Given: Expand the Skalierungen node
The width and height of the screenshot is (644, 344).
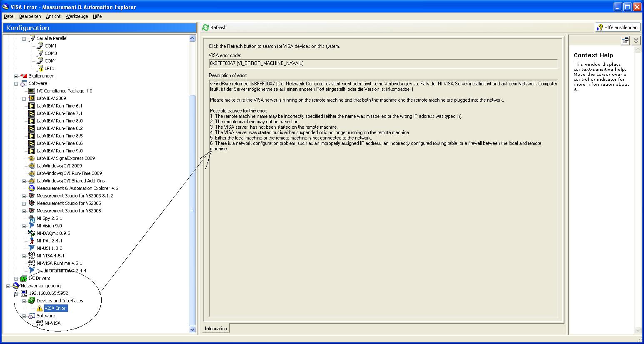Looking at the screenshot, I should click(x=16, y=76).
